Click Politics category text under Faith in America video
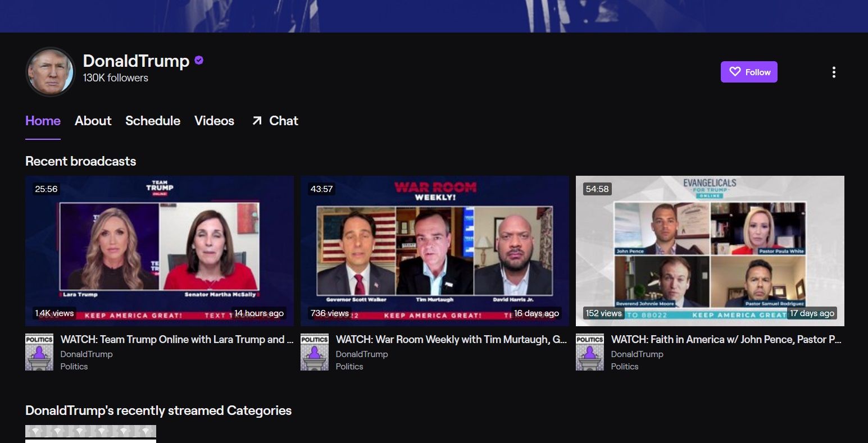Image resolution: width=868 pixels, height=443 pixels. point(625,367)
